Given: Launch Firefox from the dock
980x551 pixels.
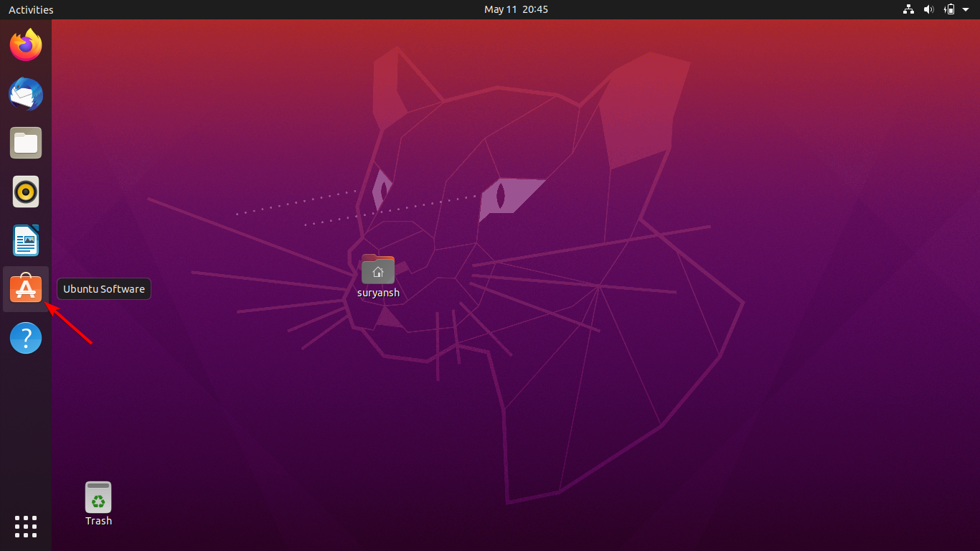Looking at the screenshot, I should pos(26,46).
